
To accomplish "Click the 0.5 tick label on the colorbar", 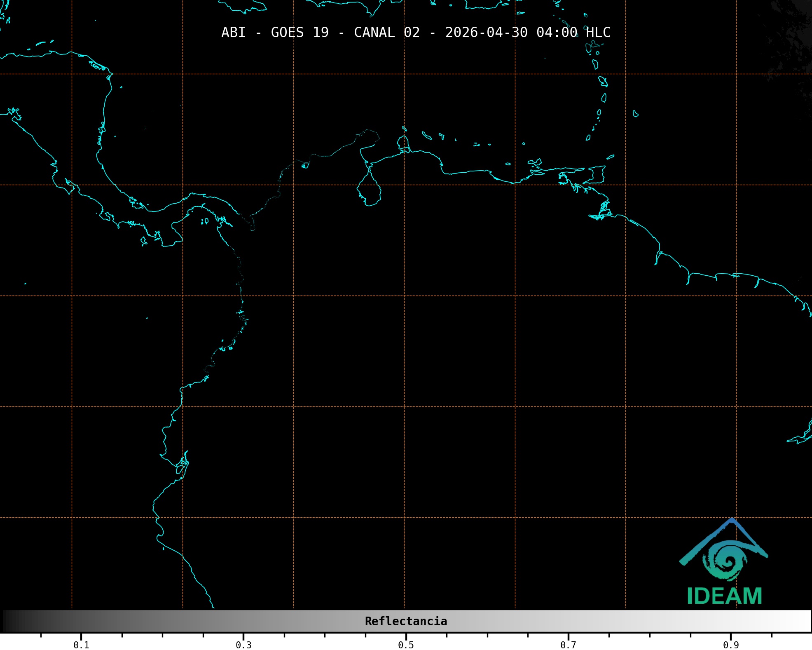I will (x=406, y=645).
